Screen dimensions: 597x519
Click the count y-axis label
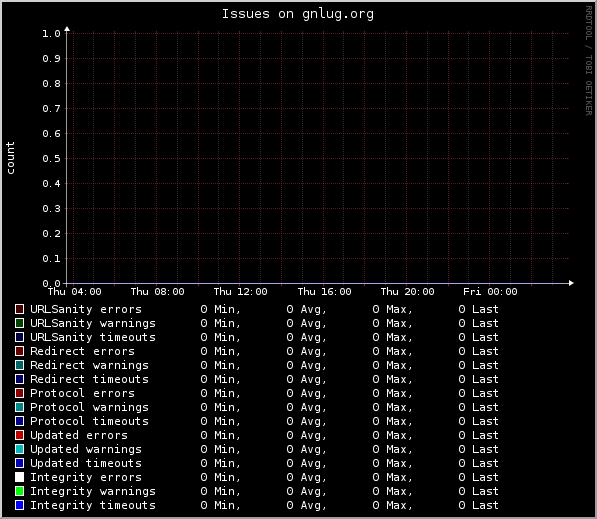(10, 158)
